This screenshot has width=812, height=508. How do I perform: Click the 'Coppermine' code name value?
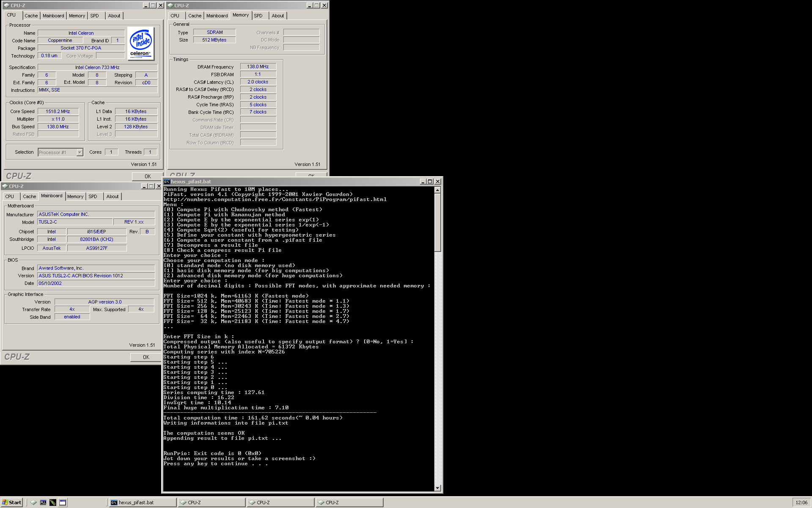60,41
